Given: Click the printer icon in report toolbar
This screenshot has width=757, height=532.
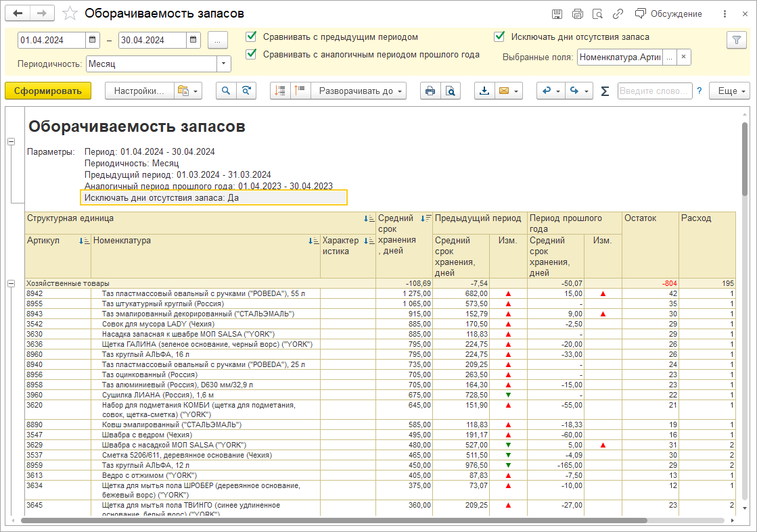Looking at the screenshot, I should 430,91.
